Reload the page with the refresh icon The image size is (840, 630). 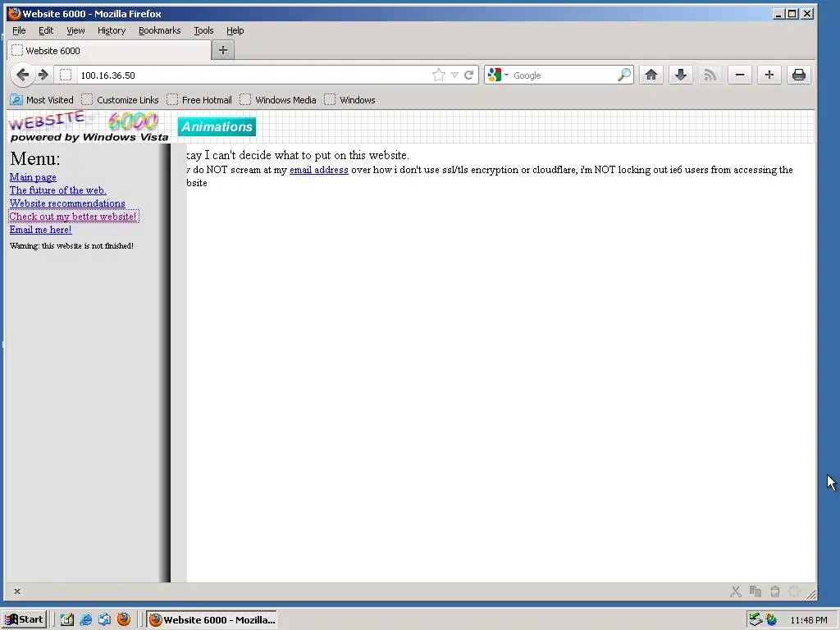[x=468, y=75]
